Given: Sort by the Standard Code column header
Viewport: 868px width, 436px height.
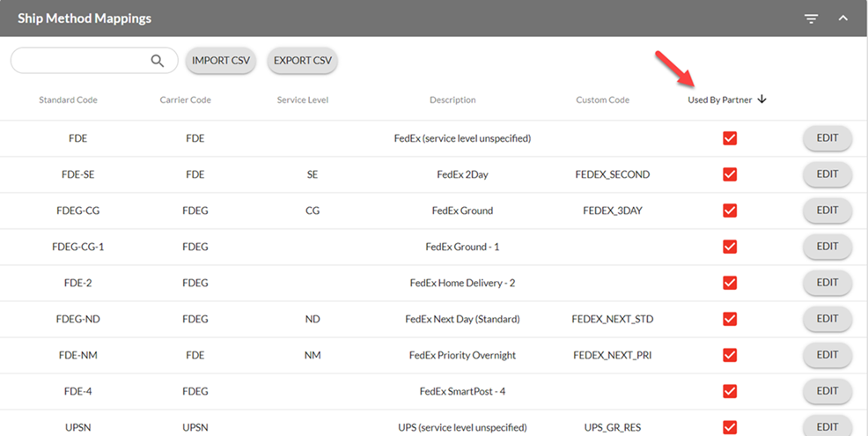Looking at the screenshot, I should point(68,100).
